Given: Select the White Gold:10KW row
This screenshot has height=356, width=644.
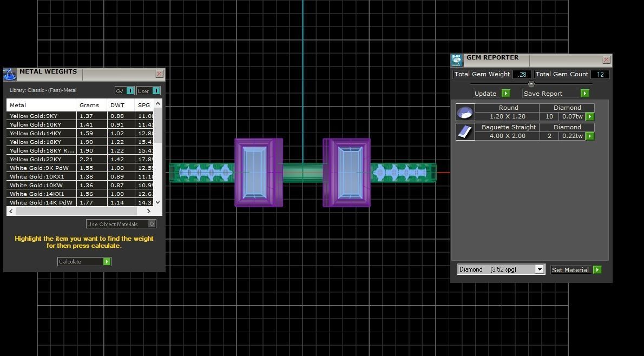Looking at the screenshot, I should 80,185.
